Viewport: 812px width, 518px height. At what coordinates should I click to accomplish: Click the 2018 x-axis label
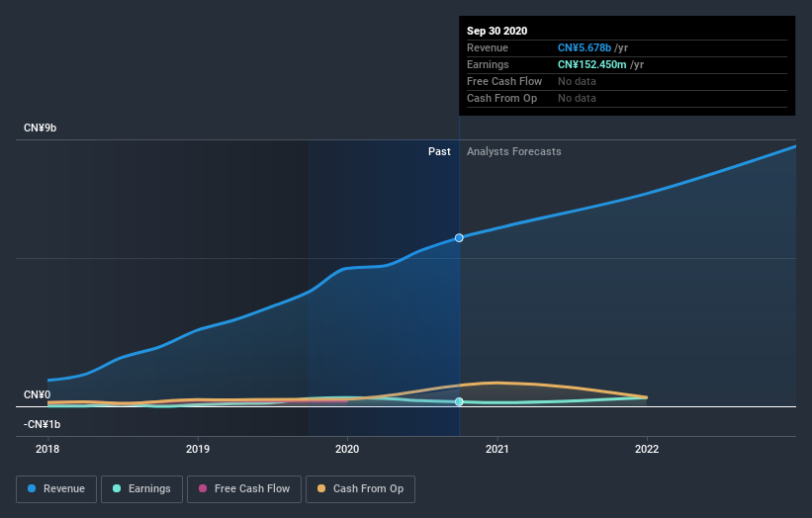tap(47, 449)
